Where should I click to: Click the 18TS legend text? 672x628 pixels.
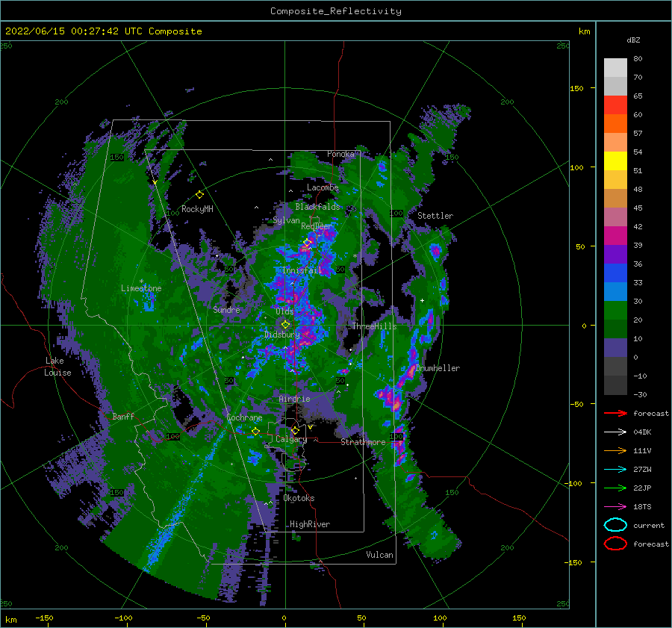(x=642, y=507)
